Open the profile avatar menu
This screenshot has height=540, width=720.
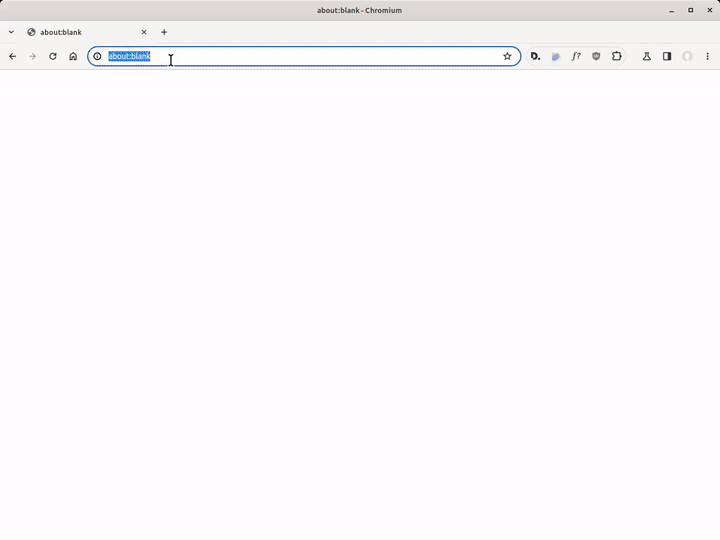[x=687, y=57]
